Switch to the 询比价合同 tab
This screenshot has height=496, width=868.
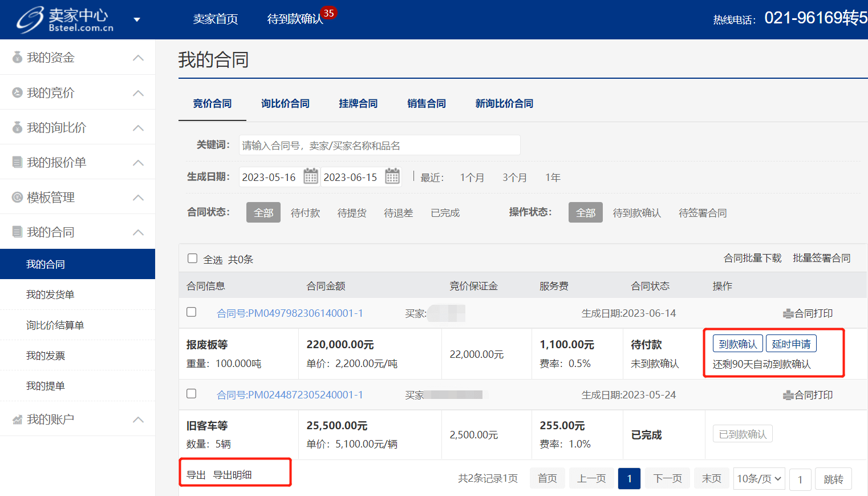285,104
